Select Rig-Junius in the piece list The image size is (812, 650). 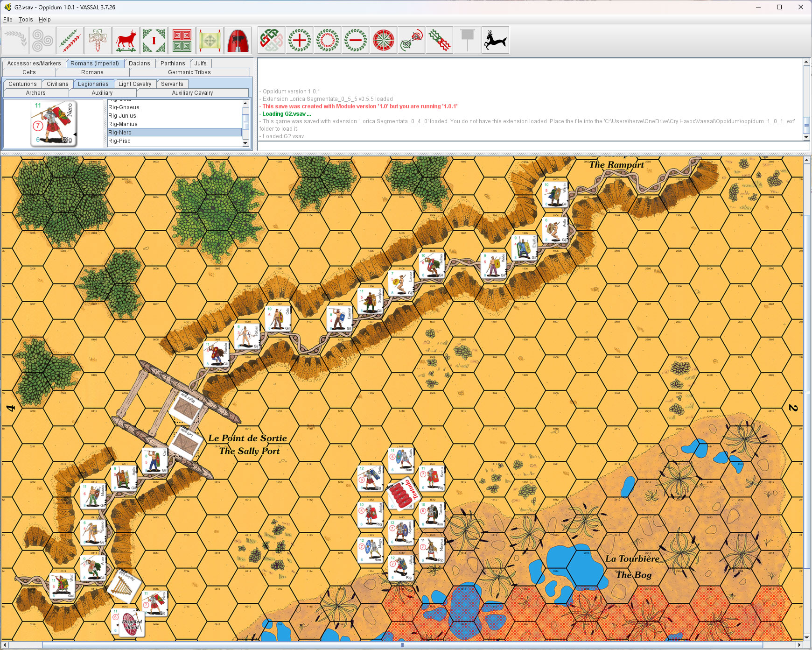(175, 116)
